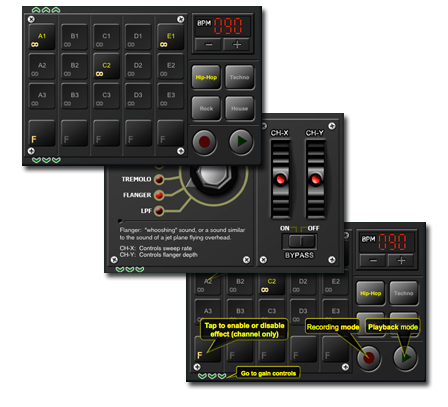Screen dimensions: 448x407
Task: Toggle the F effect button under pad E3, top panel
Action: tap(170, 133)
